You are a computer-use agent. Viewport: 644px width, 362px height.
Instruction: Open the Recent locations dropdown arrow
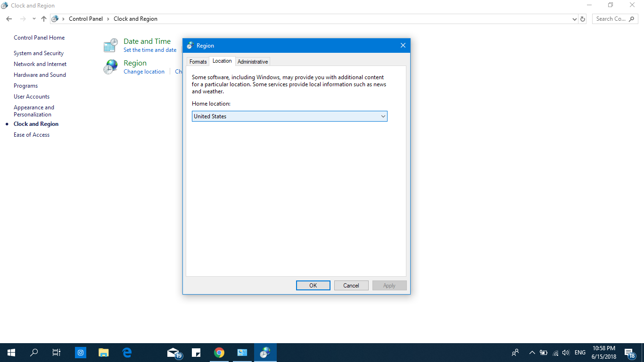(x=34, y=19)
